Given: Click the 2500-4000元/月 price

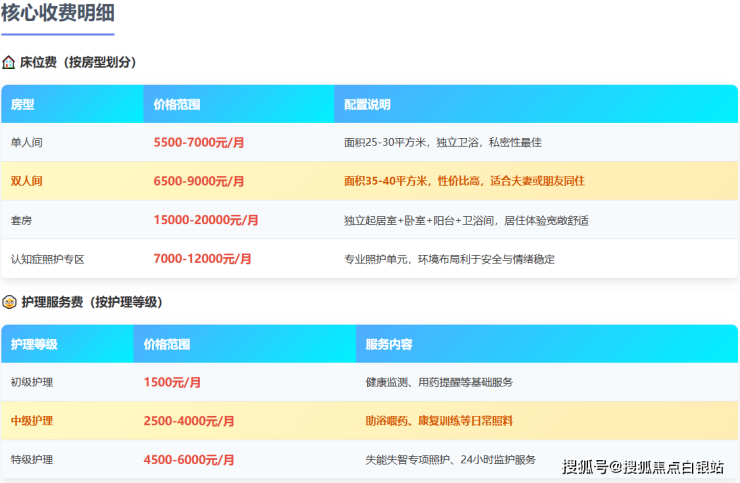Looking at the screenshot, I should (x=189, y=421).
